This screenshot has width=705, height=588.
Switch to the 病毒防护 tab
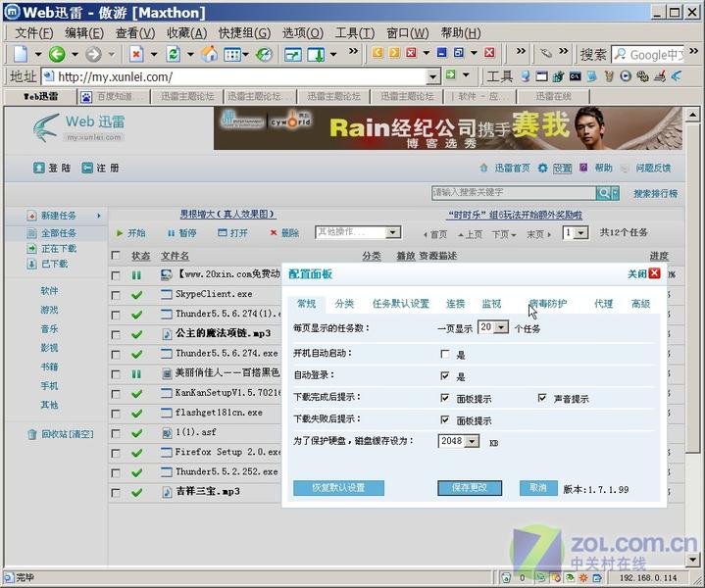(548, 304)
